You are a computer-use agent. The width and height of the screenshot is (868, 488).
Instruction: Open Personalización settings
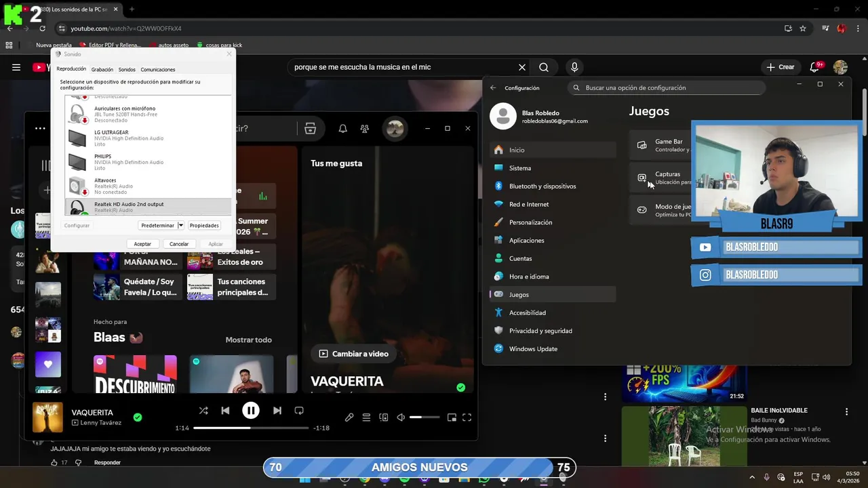pyautogui.click(x=553, y=222)
